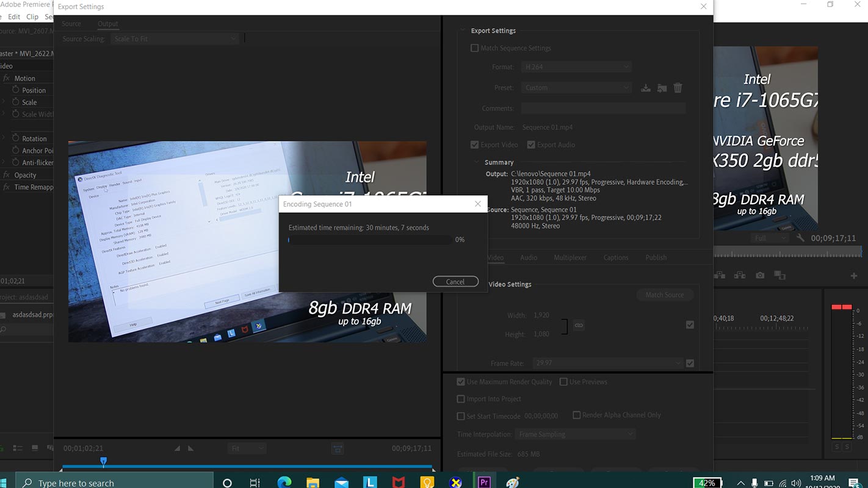This screenshot has height=488, width=868.
Task: Collapse the Export Settings section
Action: (463, 30)
